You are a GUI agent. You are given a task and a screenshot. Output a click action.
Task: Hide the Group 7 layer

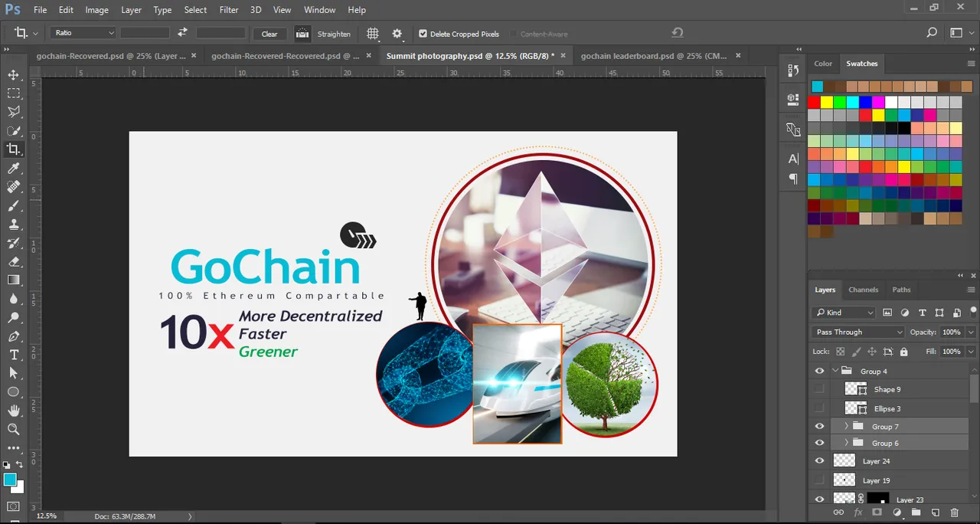(x=820, y=426)
